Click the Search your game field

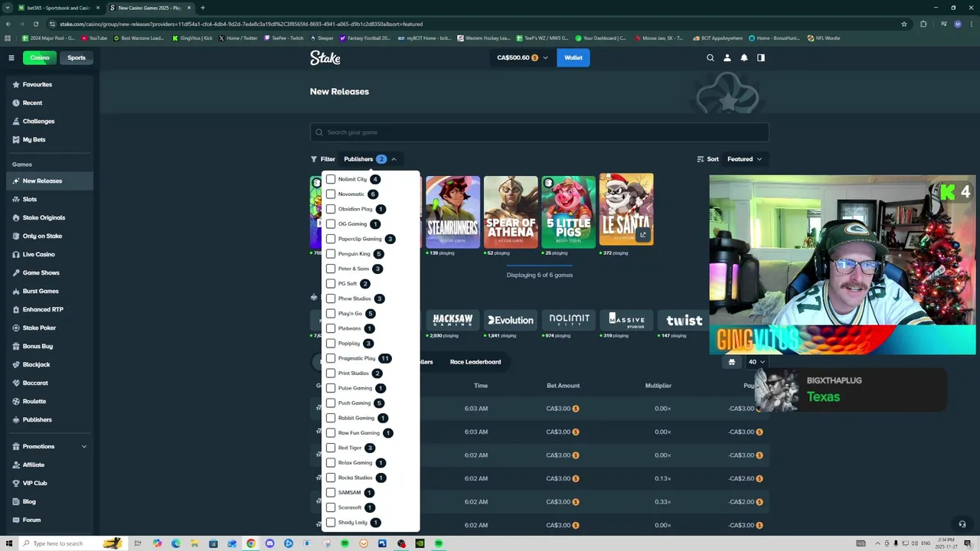point(539,132)
